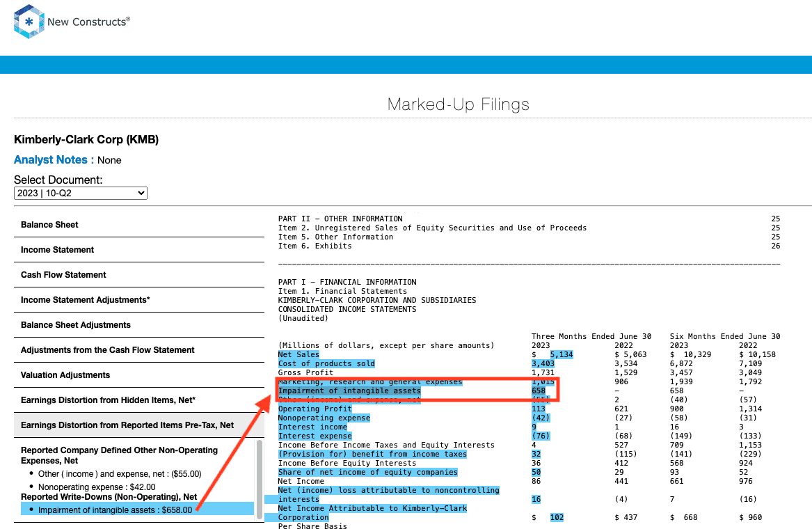This screenshot has width=812, height=529.
Task: Click the highlighted 5,134 net sales value
Action: (562, 354)
